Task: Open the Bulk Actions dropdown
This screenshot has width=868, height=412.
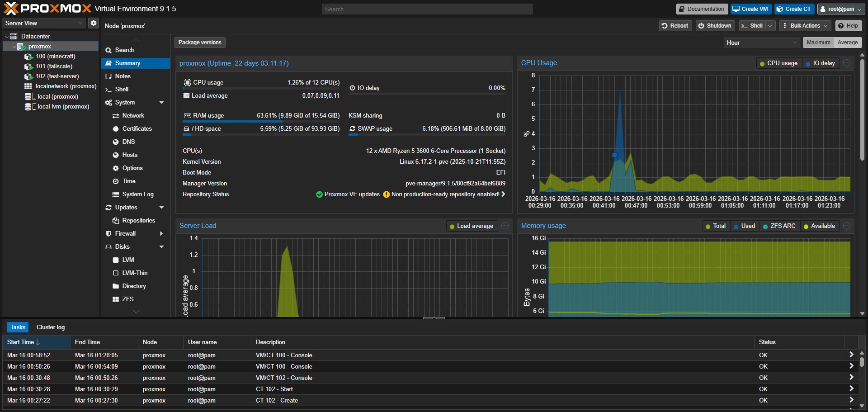Action: coord(805,26)
